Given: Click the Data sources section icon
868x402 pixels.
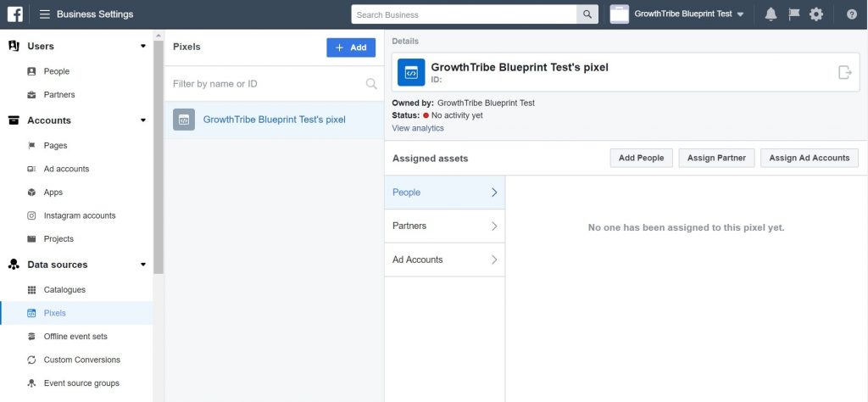Looking at the screenshot, I should pyautogui.click(x=14, y=265).
